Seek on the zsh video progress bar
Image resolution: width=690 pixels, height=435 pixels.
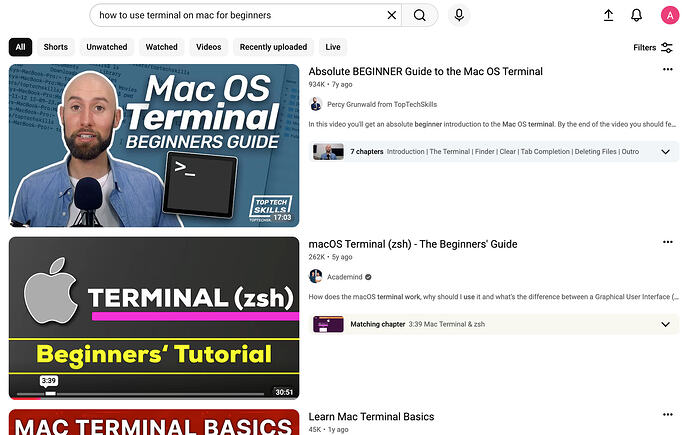(140, 394)
